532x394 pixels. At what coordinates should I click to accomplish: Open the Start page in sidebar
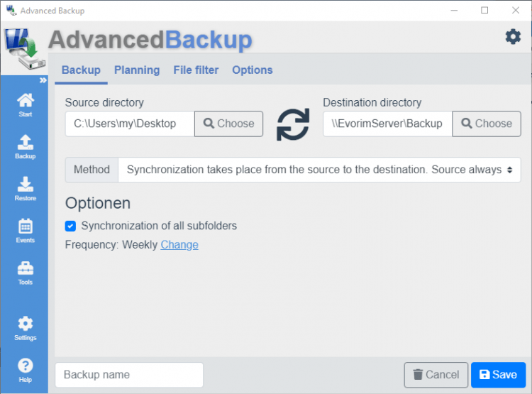tap(25, 105)
